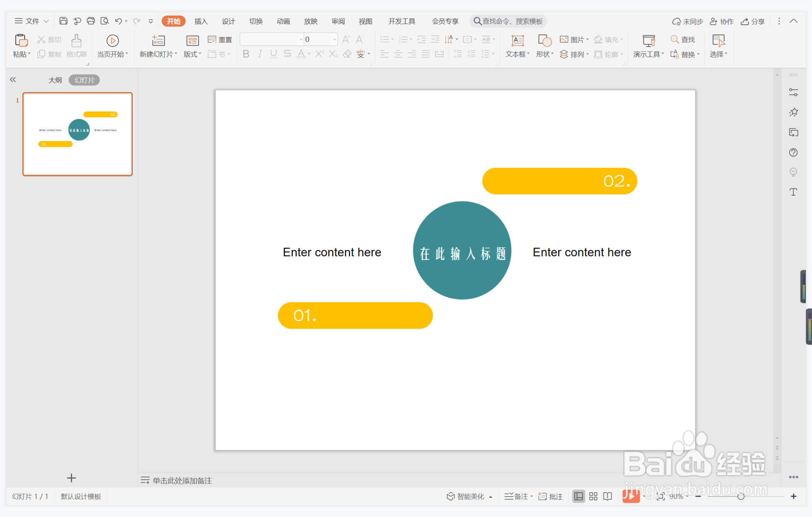Start slideshow from current page icon
812x517 pixels.
coord(112,41)
